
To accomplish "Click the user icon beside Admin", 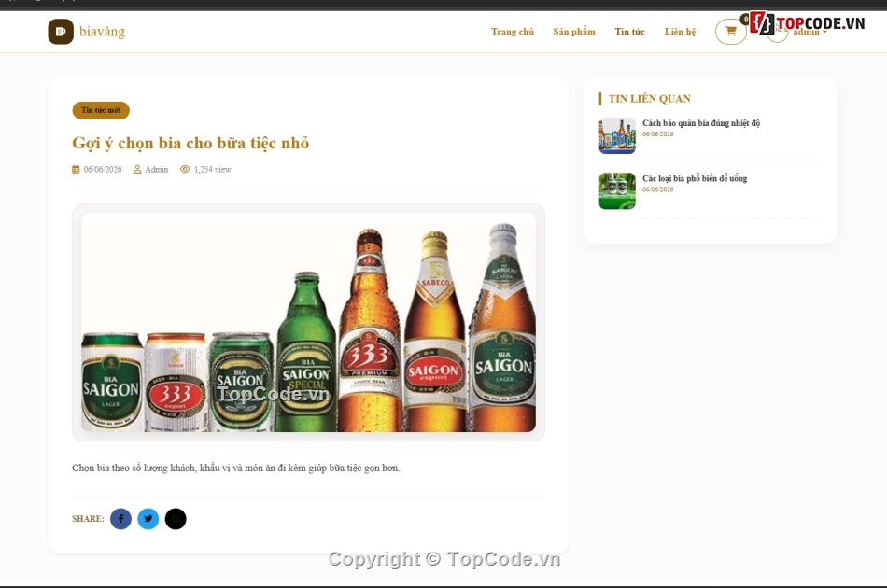I will tap(137, 169).
